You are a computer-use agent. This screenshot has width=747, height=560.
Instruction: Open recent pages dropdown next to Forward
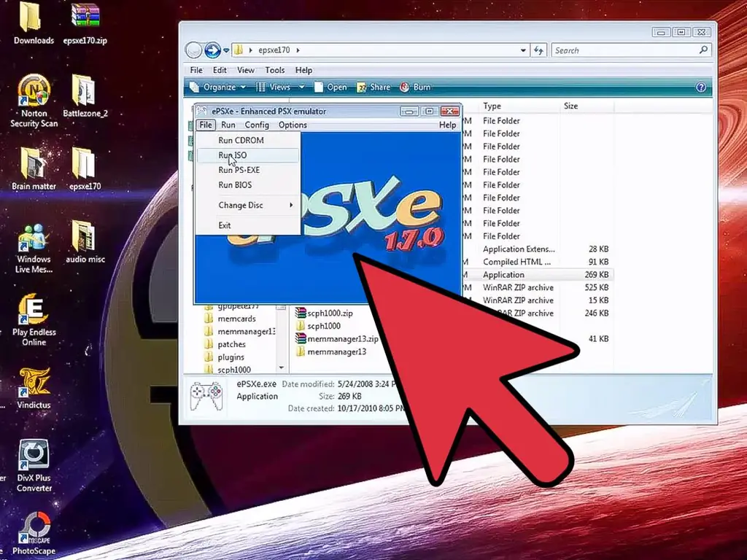pos(226,50)
